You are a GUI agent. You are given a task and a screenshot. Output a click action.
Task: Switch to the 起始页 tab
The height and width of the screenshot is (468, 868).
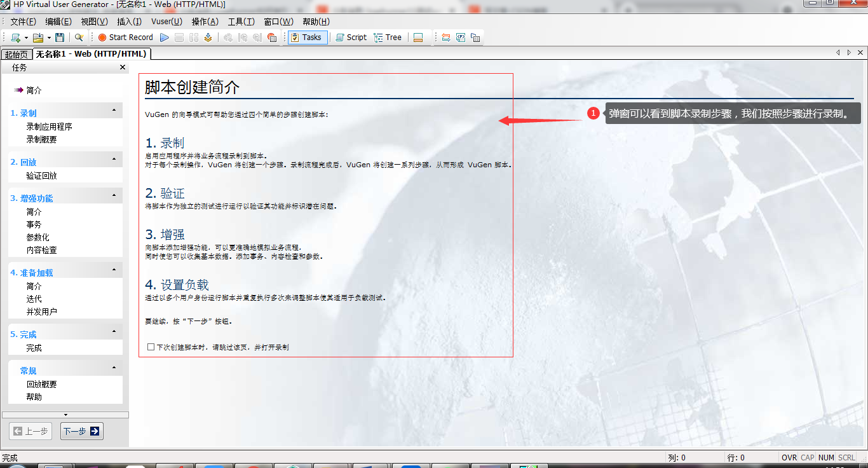[17, 55]
